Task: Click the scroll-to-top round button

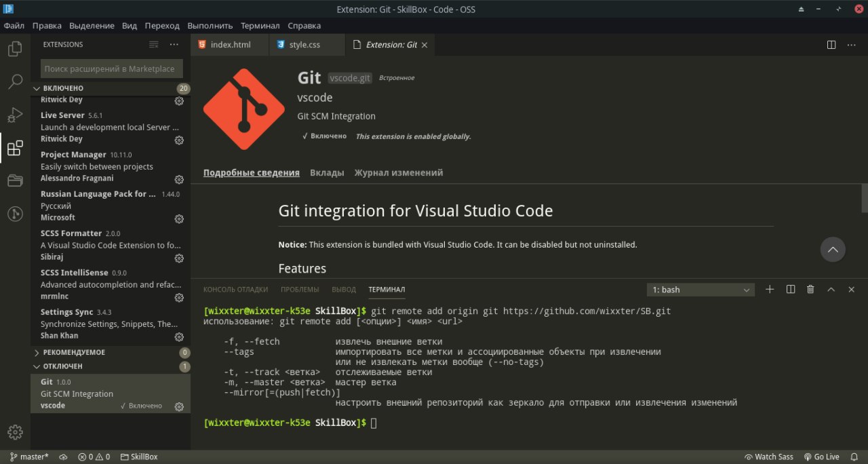Action: 833,250
